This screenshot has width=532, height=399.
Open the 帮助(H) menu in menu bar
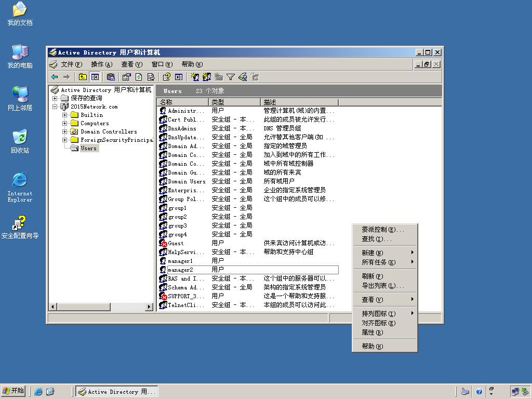click(192, 64)
